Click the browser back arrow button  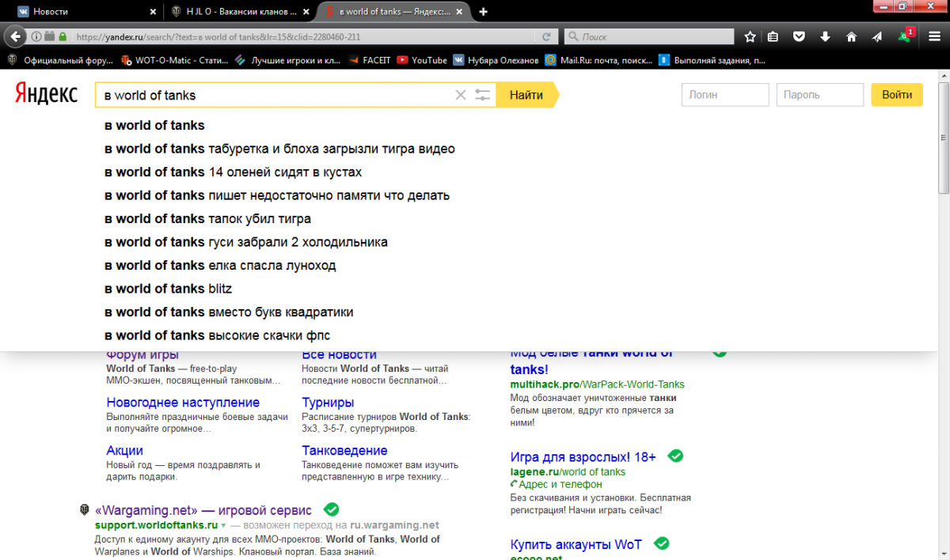(x=15, y=36)
